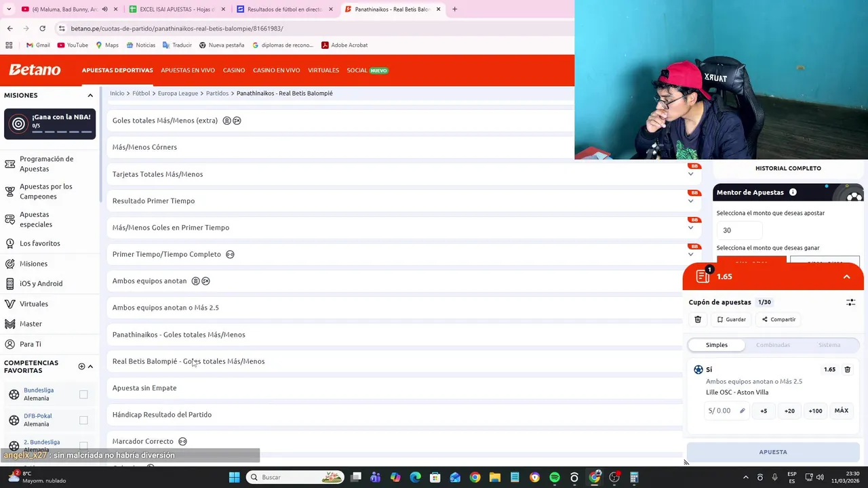Image resolution: width=868 pixels, height=488 pixels.
Task: Mute the Maluma, Bad Bunny tab audio
Action: click(x=104, y=9)
